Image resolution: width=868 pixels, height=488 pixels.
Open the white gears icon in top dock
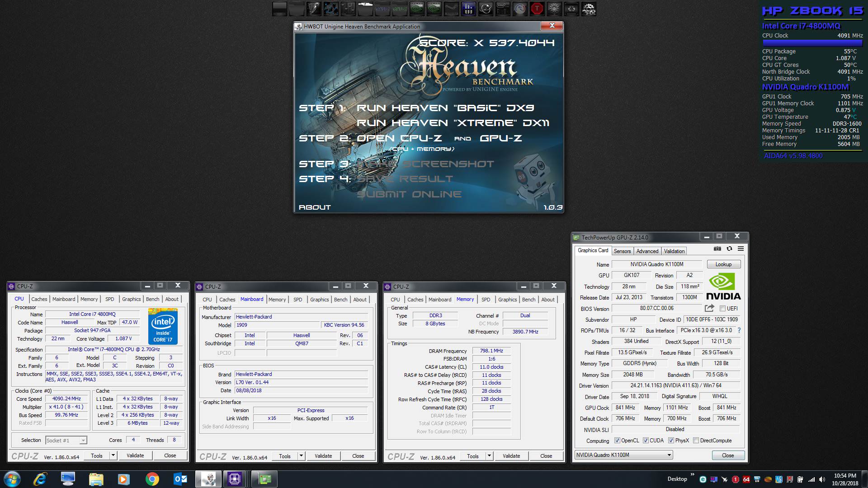(x=589, y=9)
